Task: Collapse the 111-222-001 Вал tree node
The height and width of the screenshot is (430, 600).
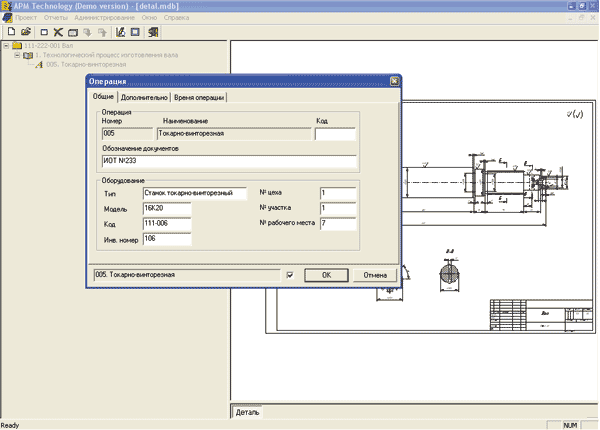Action: tap(6, 45)
